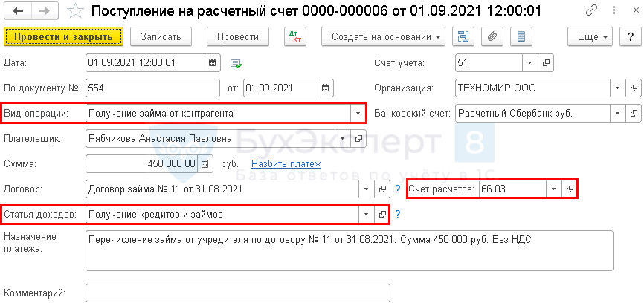Open attached files with the paperclip icon

tap(492, 36)
